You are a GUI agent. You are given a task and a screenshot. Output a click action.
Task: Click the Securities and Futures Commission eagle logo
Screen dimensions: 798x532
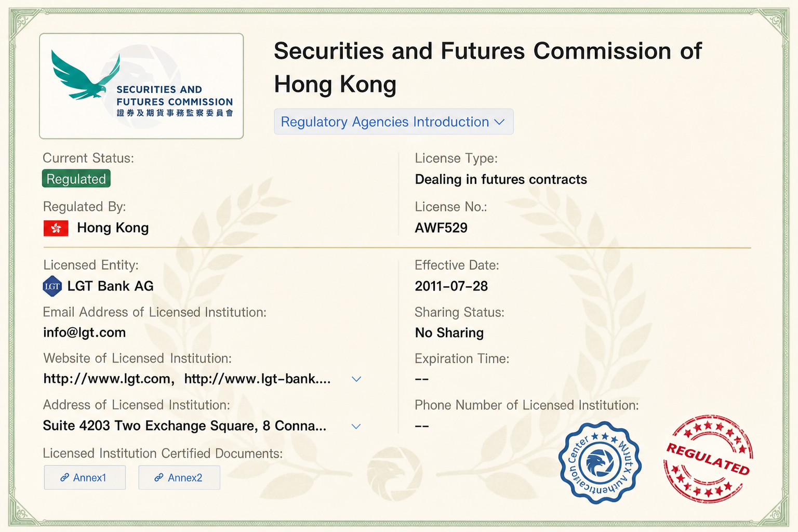[x=141, y=86]
